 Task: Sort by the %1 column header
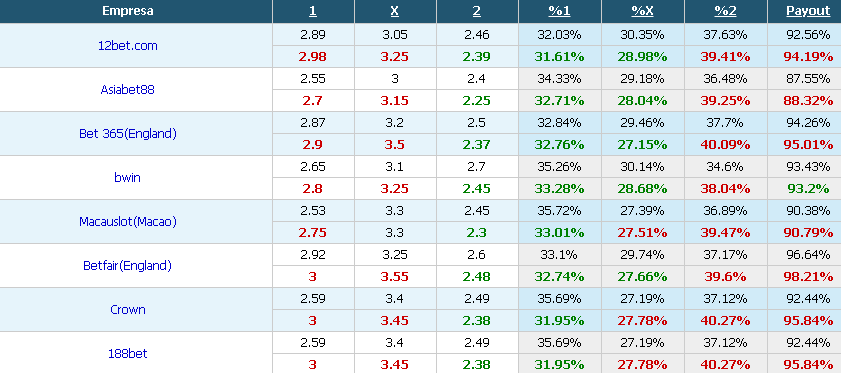point(559,11)
